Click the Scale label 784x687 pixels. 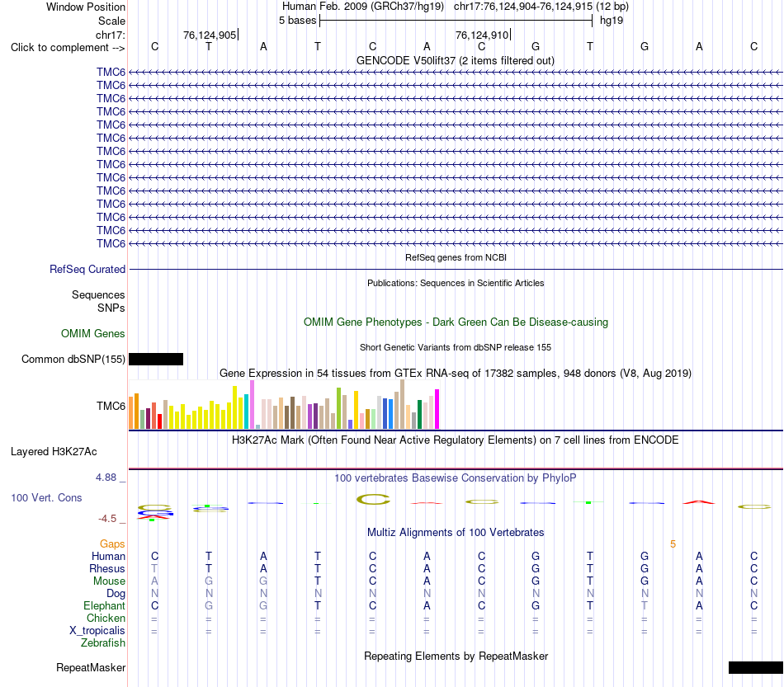pyautogui.click(x=111, y=21)
